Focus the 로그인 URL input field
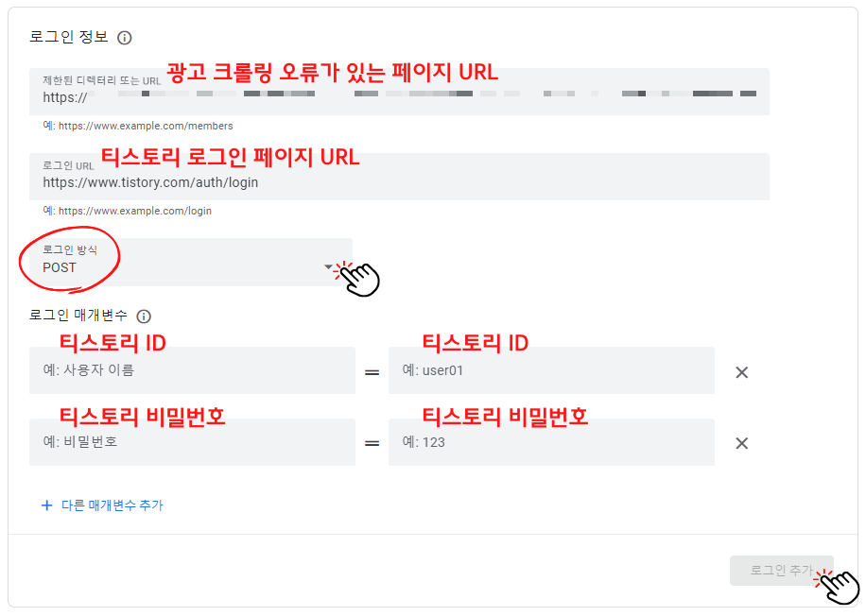The height and width of the screenshot is (616, 866). click(x=399, y=177)
